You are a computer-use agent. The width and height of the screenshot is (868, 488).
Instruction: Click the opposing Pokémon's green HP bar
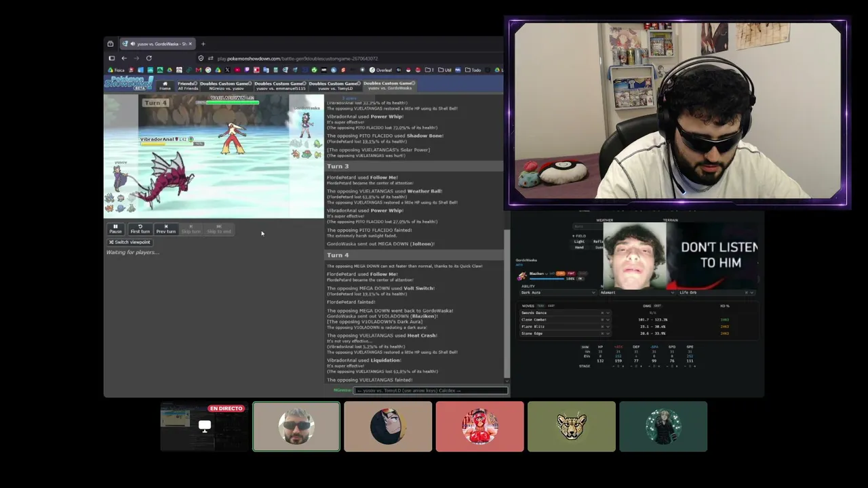click(x=232, y=102)
